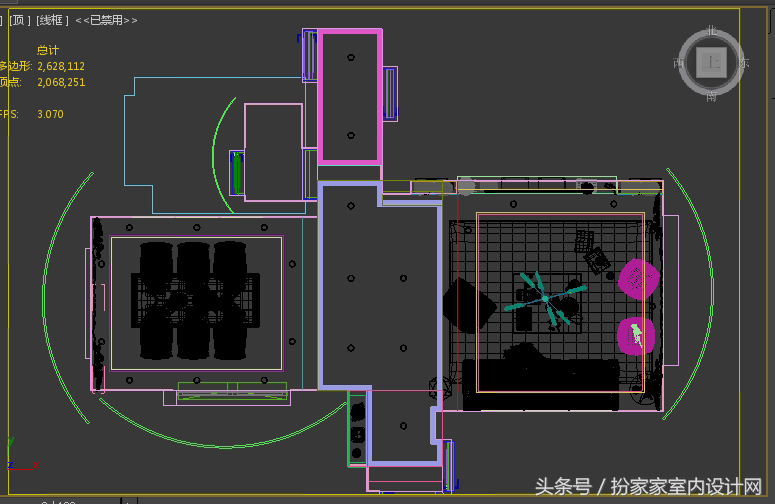The height and width of the screenshot is (504, 775).
Task: Click the vertex count 2,068,251
Action: pos(61,82)
